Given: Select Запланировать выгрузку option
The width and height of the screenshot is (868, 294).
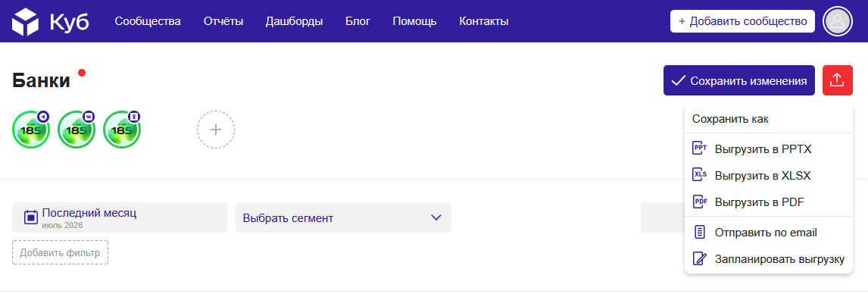Looking at the screenshot, I should click(x=768, y=259).
